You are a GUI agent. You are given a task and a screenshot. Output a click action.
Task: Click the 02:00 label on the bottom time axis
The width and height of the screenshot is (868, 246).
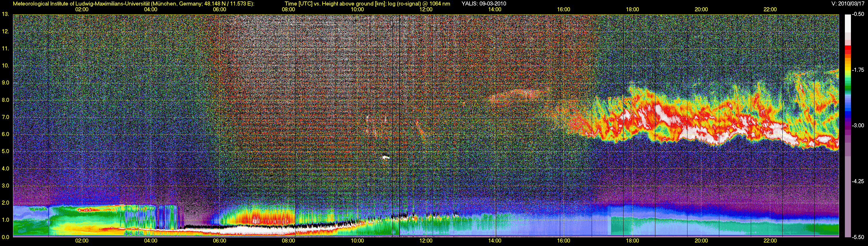(x=82, y=241)
